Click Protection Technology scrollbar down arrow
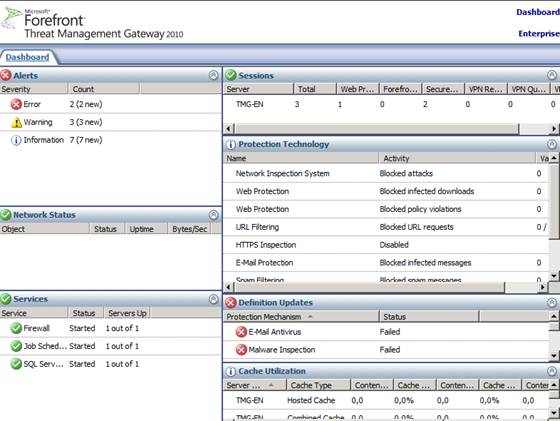560x421 pixels. (x=554, y=276)
